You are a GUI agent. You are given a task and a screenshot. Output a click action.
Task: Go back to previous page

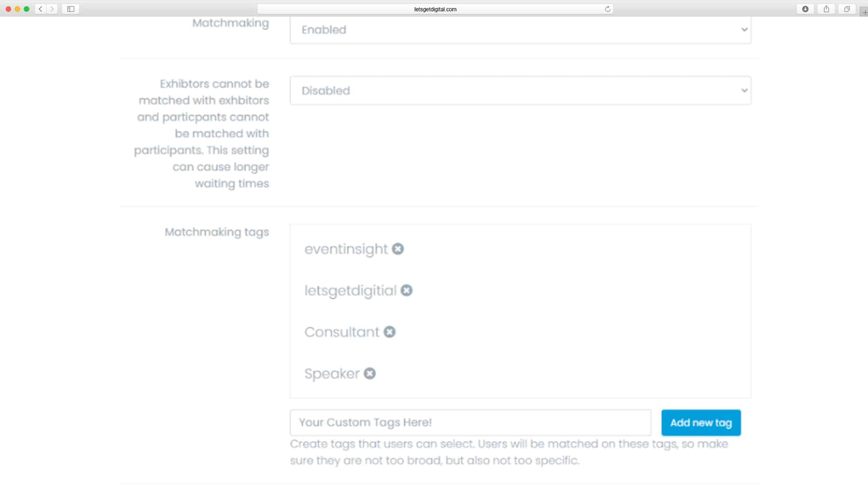pyautogui.click(x=41, y=9)
